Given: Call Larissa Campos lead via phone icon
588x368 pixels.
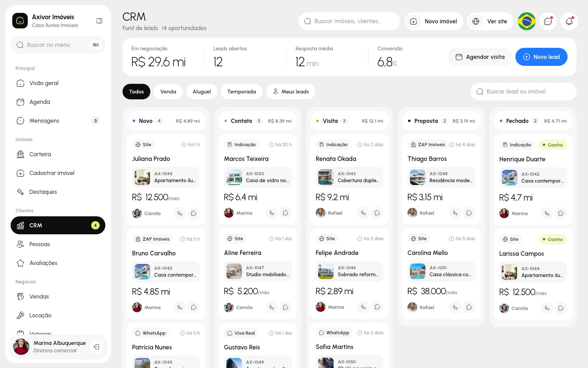Looking at the screenshot, I should 547,308.
